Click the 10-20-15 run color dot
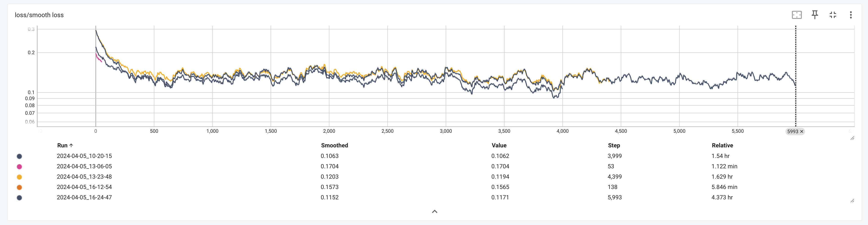 tap(20, 156)
